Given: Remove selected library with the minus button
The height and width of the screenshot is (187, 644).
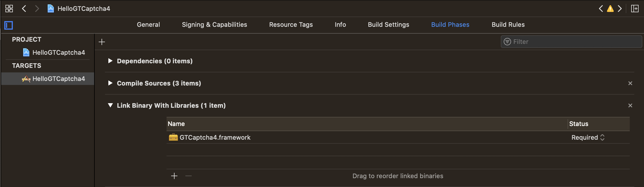Looking at the screenshot, I should click(x=188, y=176).
